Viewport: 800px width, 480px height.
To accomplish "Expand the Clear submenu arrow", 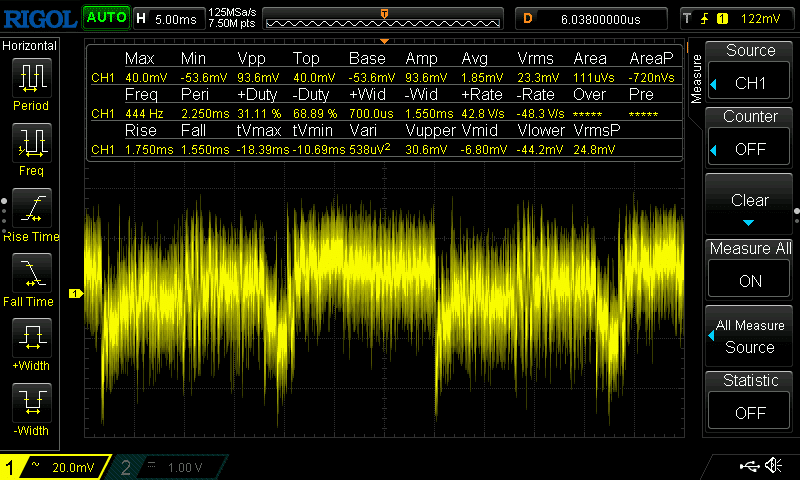I will [750, 222].
